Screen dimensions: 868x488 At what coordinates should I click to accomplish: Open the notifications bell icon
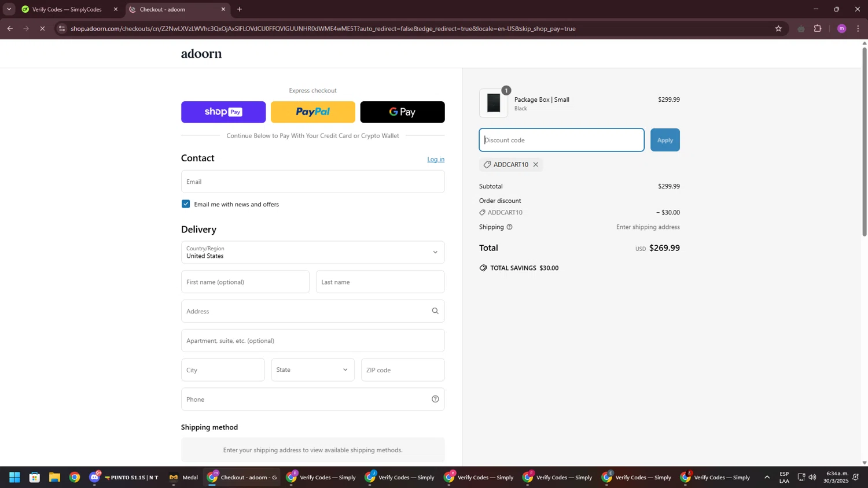point(856,478)
